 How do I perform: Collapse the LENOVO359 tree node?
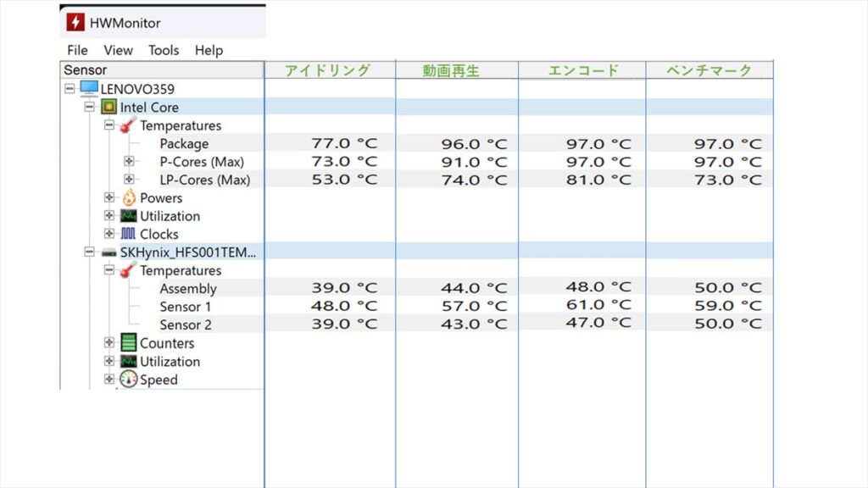tap(70, 88)
